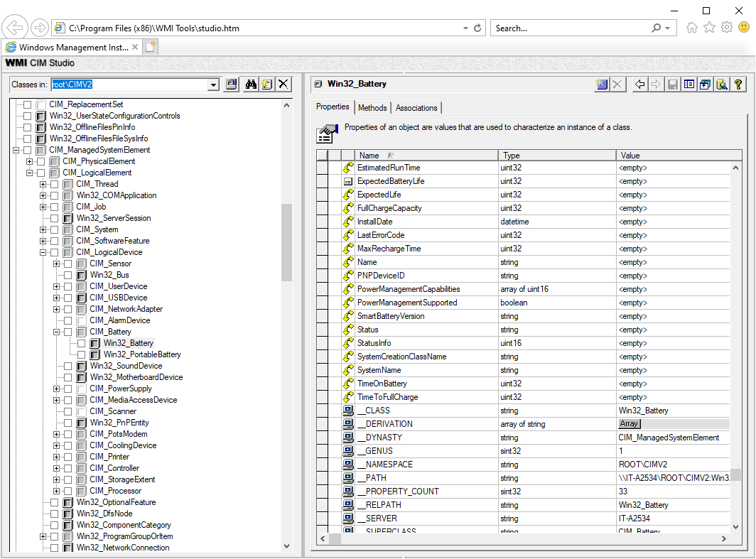
Task: Click the browser back button
Action: (14, 28)
